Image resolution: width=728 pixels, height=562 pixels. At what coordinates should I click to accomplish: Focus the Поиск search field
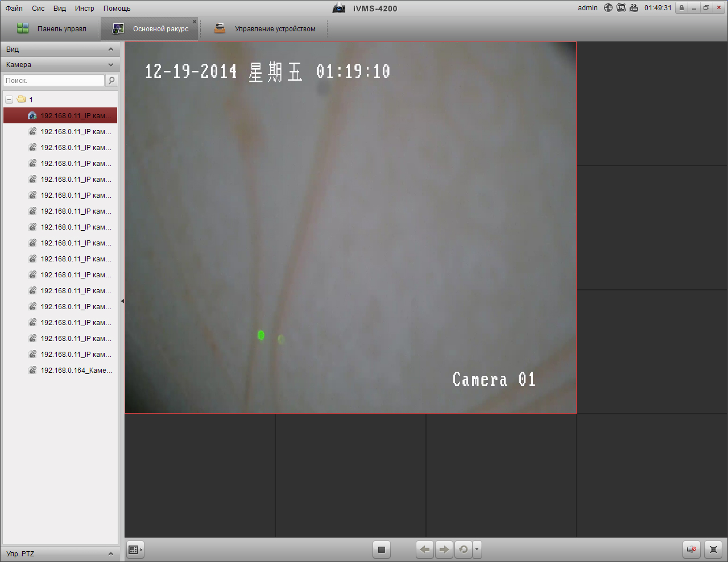click(54, 81)
